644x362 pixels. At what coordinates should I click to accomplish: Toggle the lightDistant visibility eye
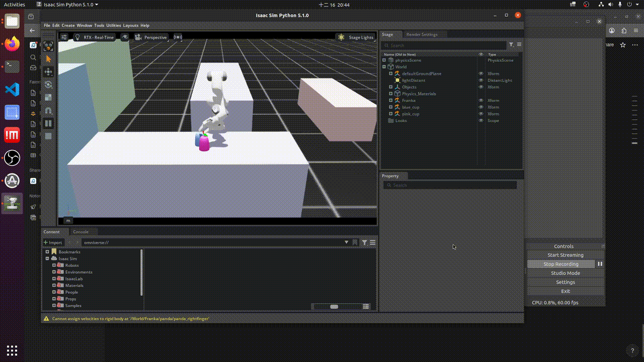(x=480, y=80)
